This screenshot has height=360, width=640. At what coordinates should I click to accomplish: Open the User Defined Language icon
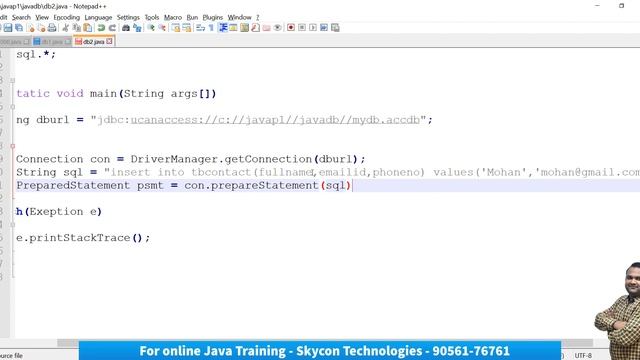(x=233, y=28)
